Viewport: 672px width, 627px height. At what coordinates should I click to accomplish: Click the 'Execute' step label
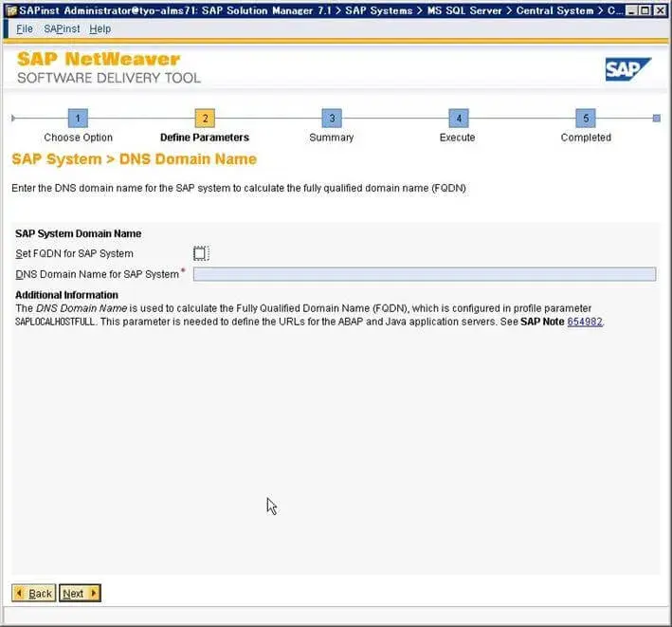(x=457, y=138)
